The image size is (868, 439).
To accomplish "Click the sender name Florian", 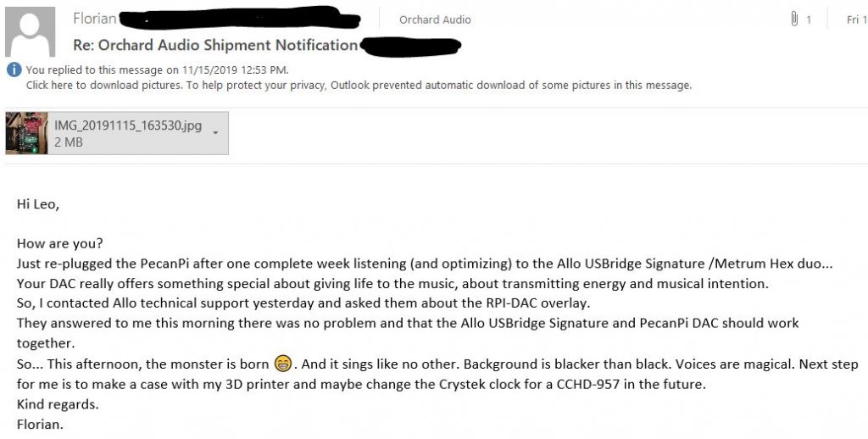I will click(x=95, y=19).
